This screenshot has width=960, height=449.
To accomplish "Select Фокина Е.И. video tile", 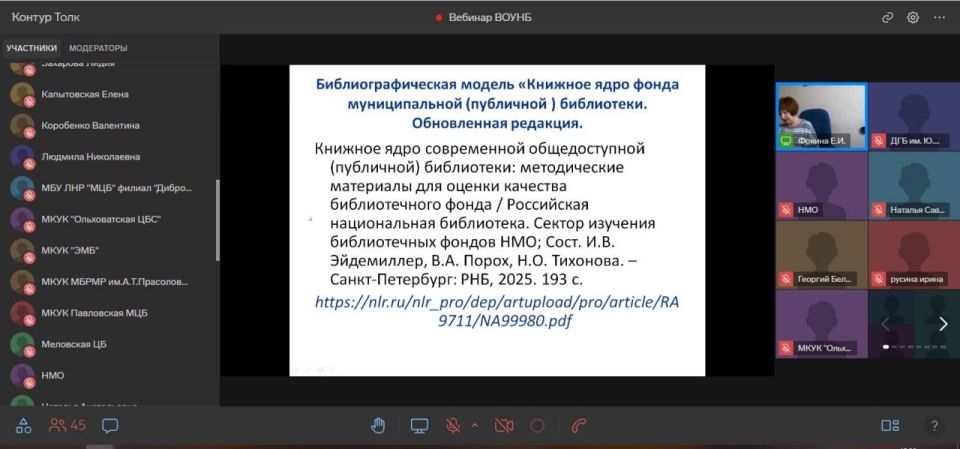I will (x=822, y=116).
